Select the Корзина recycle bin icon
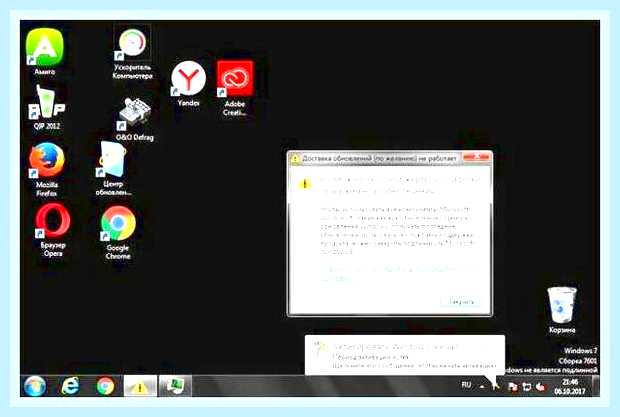The height and width of the screenshot is (417, 620). click(x=562, y=310)
